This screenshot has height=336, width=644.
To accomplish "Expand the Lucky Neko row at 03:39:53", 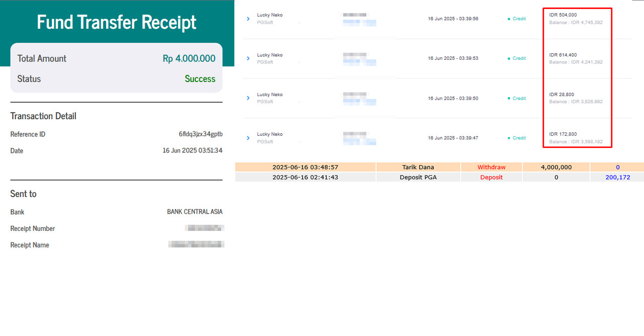I will 248,58.
